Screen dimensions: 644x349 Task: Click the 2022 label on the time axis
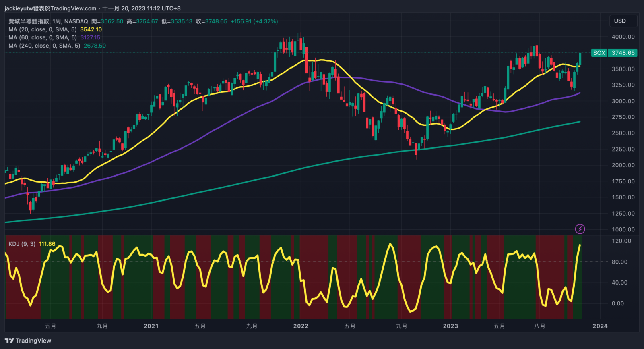301,326
